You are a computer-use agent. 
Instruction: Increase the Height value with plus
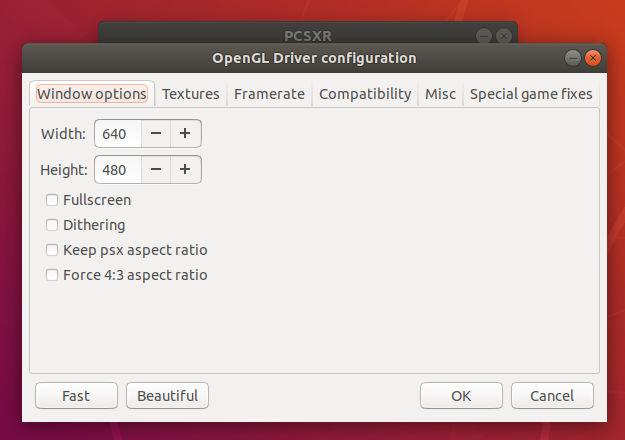pos(185,169)
